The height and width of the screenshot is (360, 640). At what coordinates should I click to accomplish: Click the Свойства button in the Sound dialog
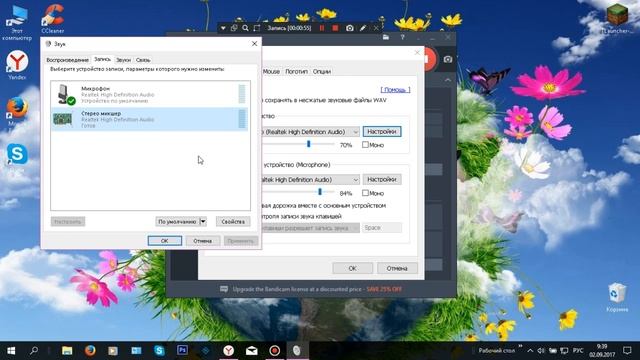click(233, 222)
